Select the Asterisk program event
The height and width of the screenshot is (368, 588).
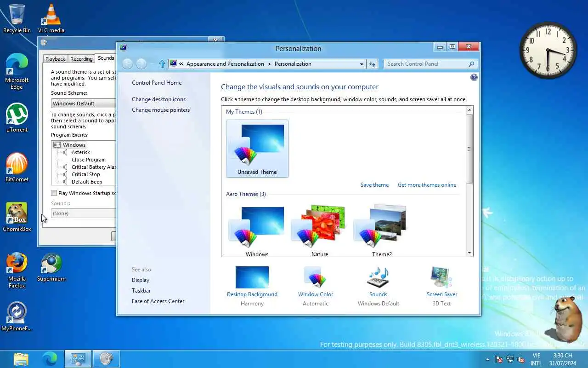[81, 152]
